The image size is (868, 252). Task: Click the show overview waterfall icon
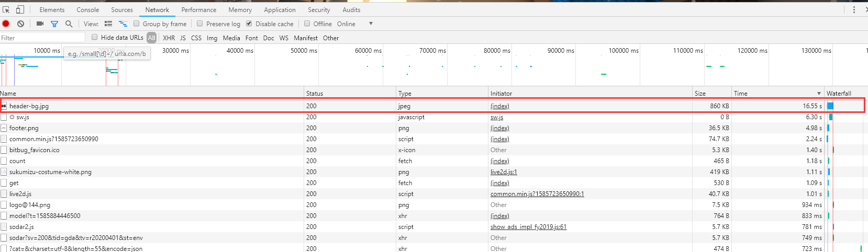pyautogui.click(x=123, y=24)
